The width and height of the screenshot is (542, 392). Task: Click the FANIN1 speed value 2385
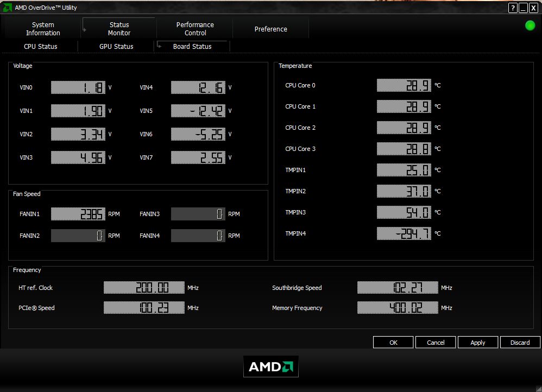[78, 214]
